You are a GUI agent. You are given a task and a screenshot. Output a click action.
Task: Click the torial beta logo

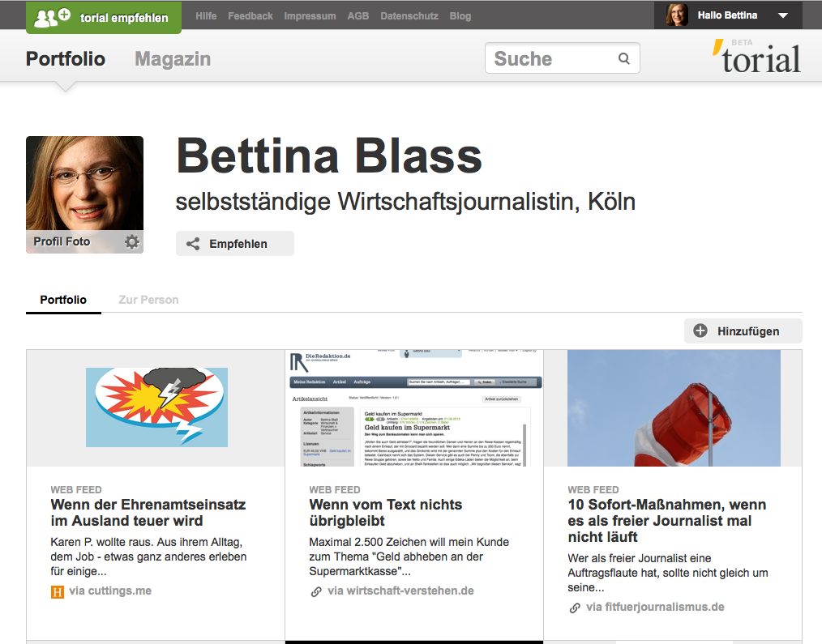coord(757,58)
